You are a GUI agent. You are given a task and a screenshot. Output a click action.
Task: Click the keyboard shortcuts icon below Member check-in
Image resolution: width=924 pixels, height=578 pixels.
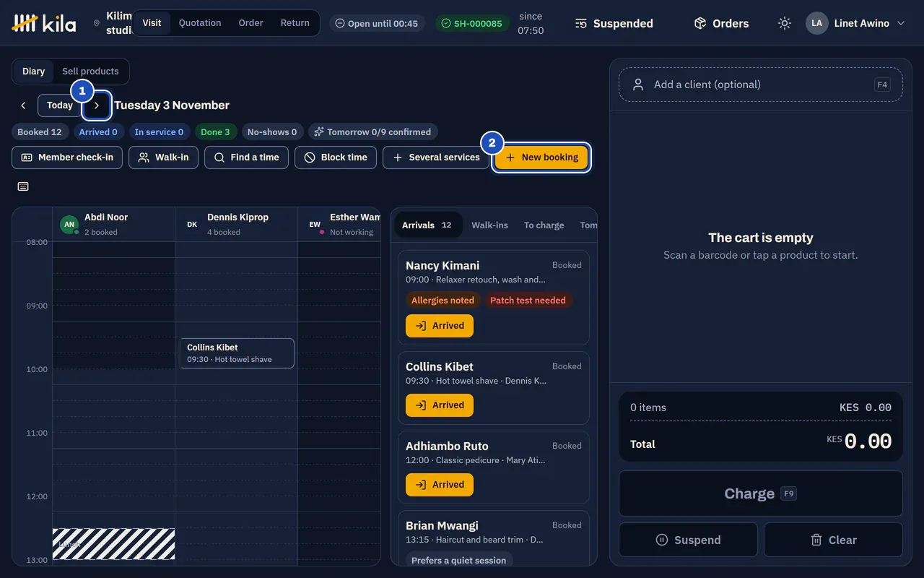23,186
